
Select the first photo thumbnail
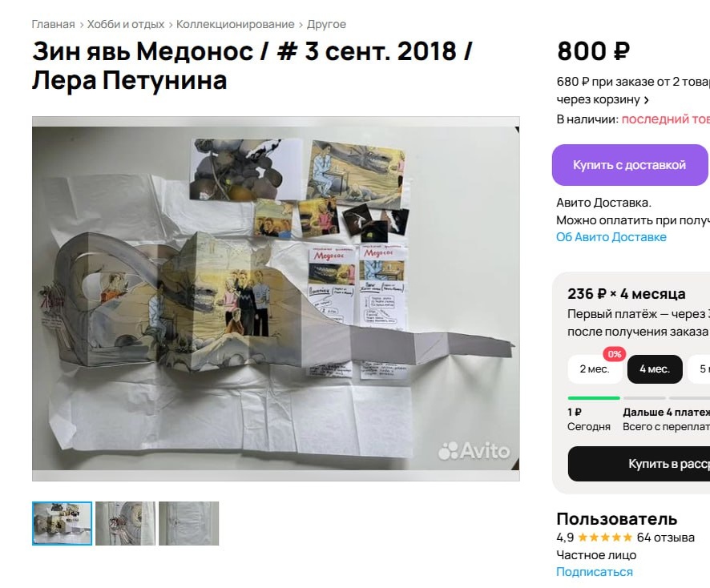[x=62, y=523]
